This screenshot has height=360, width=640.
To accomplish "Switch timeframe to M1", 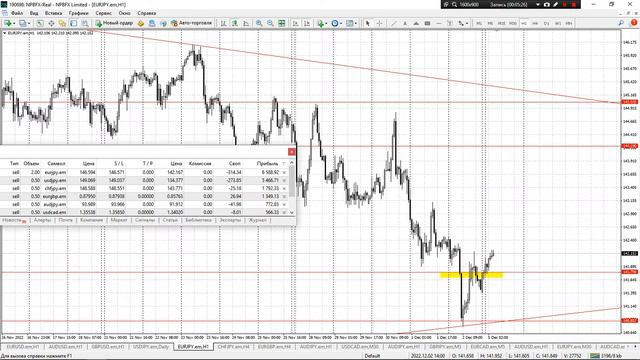I will [x=479, y=23].
